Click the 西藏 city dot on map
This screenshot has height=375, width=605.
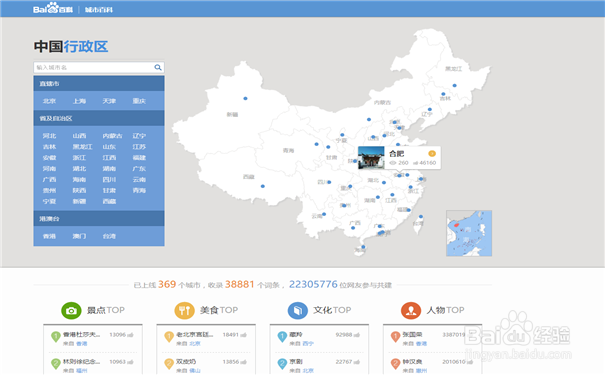tap(263, 186)
